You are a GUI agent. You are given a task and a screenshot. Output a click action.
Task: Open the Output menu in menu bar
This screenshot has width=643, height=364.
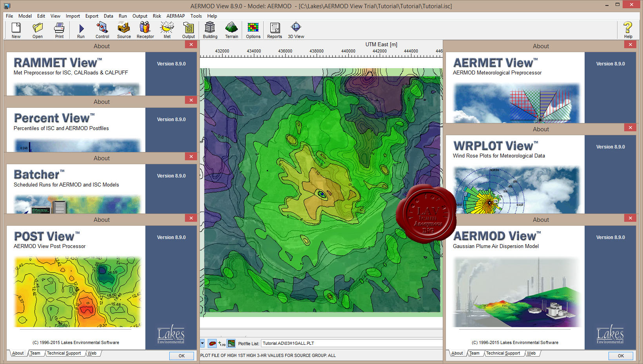(x=140, y=16)
